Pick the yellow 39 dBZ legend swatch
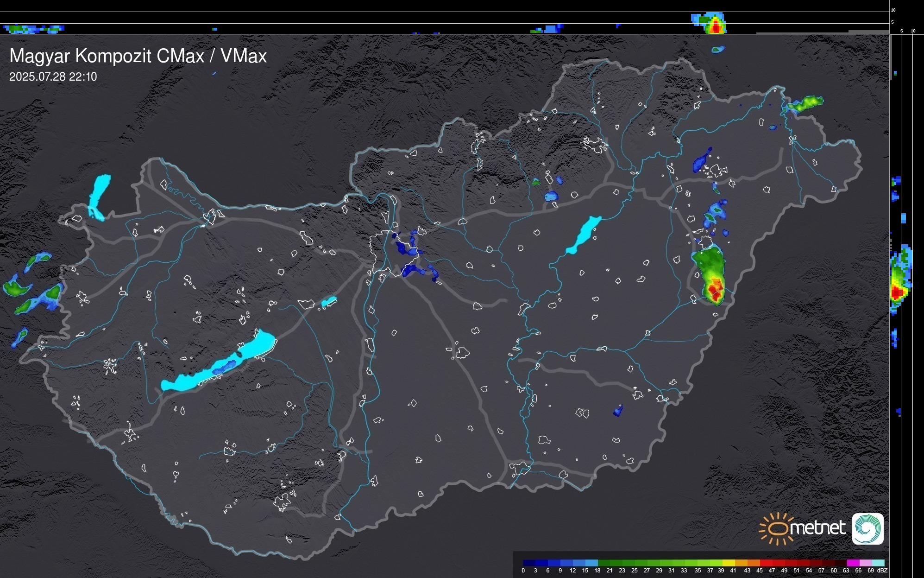Screen dimensions: 924x578 (x=729, y=563)
